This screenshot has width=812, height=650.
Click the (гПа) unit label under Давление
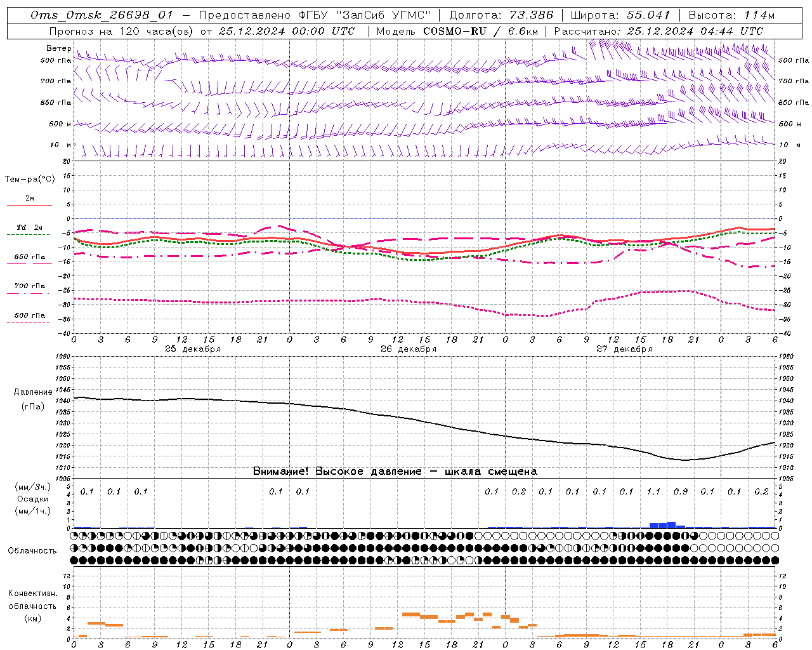click(32, 407)
